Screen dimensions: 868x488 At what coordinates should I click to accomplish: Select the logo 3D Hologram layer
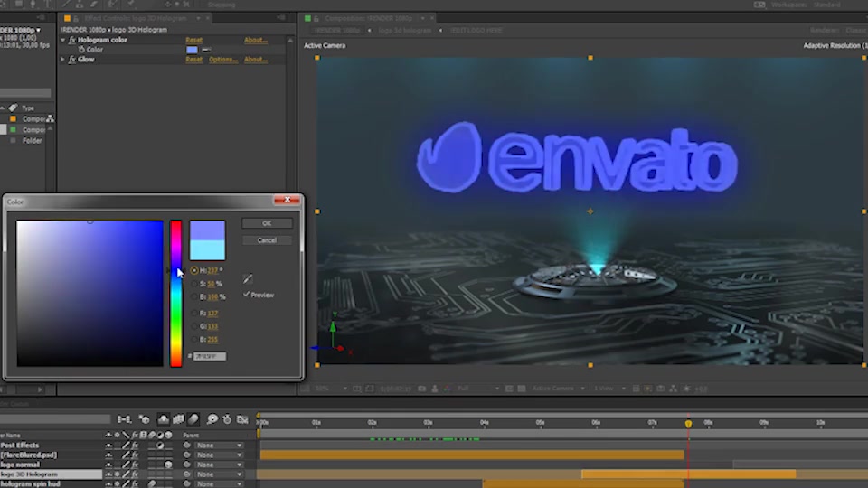click(51, 474)
